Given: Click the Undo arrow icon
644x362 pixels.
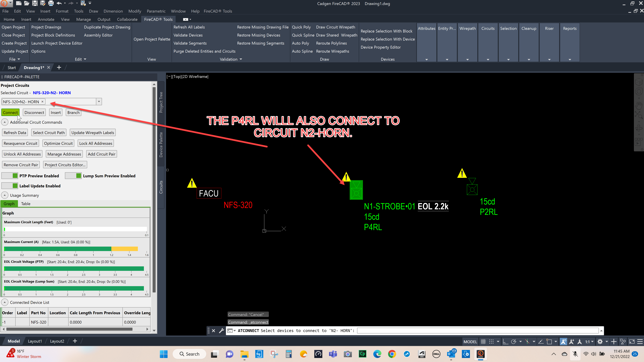Looking at the screenshot, I should 59,3.
